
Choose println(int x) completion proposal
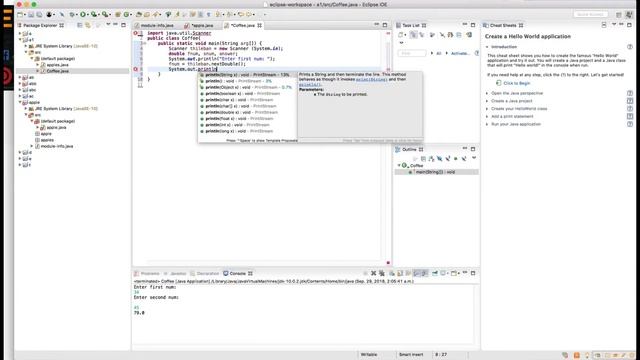[x=247, y=125]
